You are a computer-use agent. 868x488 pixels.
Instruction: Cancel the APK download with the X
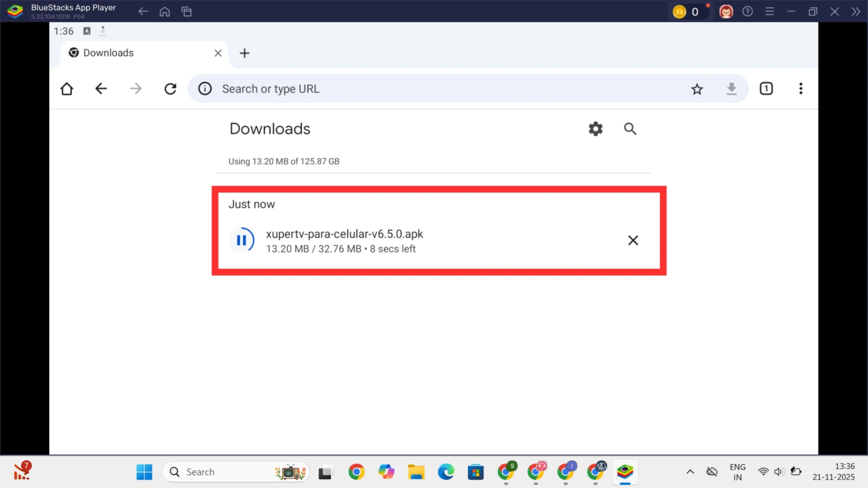tap(633, 240)
